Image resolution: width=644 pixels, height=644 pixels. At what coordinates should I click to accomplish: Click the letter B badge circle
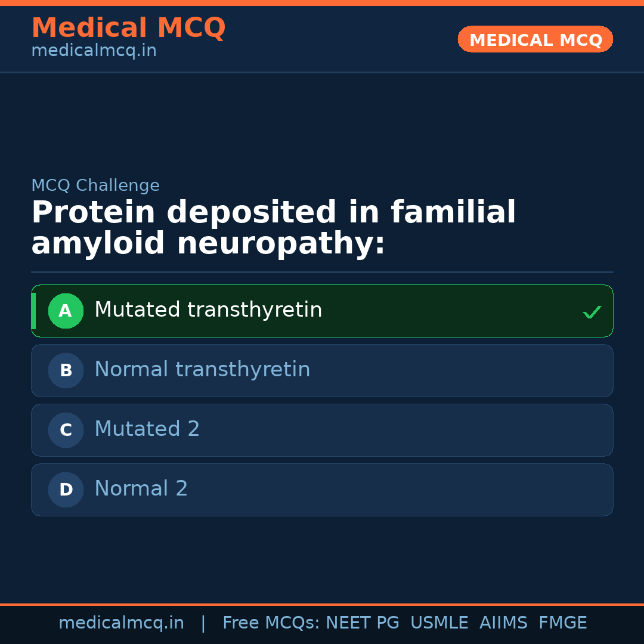(x=66, y=370)
